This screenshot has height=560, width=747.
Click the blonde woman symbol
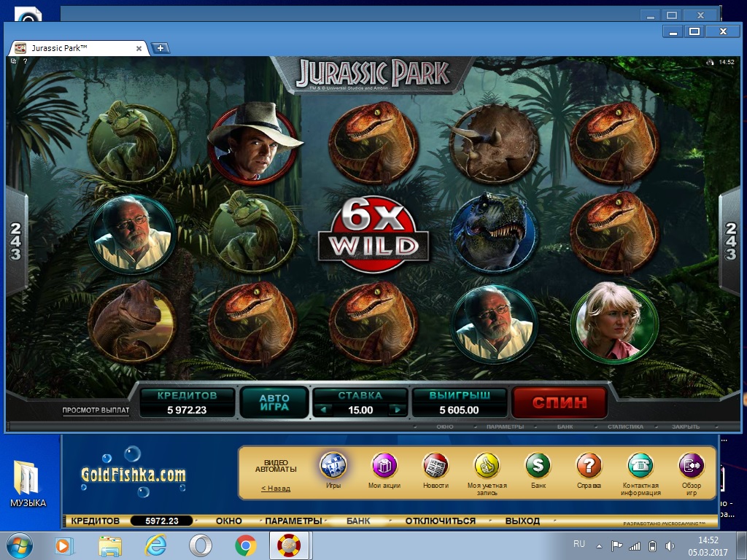click(x=614, y=322)
